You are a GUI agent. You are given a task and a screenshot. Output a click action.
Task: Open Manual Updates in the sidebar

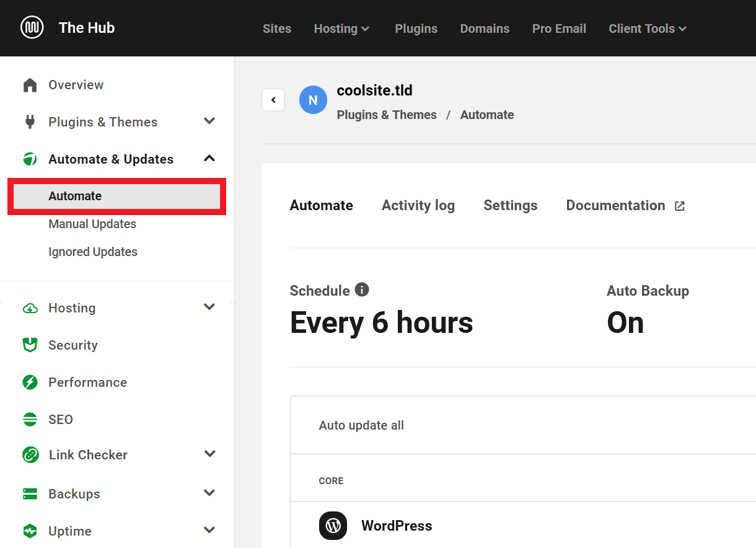point(92,224)
